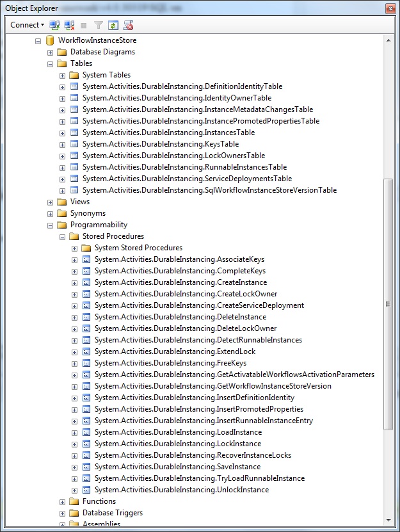
Task: Expand the UnlockInstance procedure node
Action: pyautogui.click(x=75, y=490)
